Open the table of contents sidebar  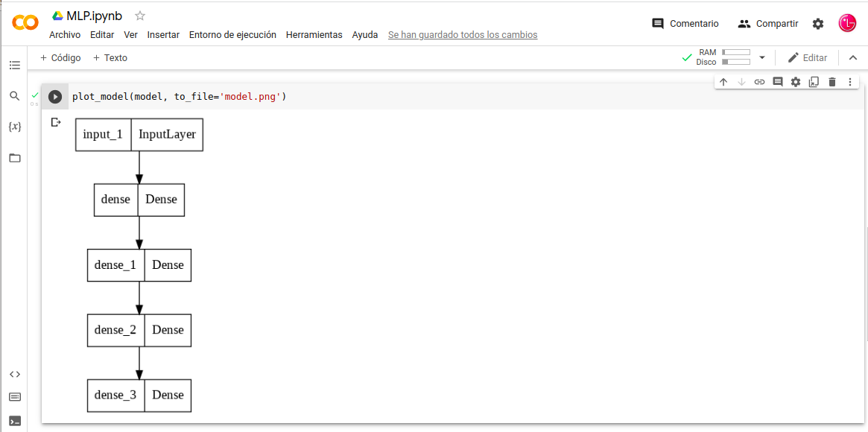click(15, 66)
